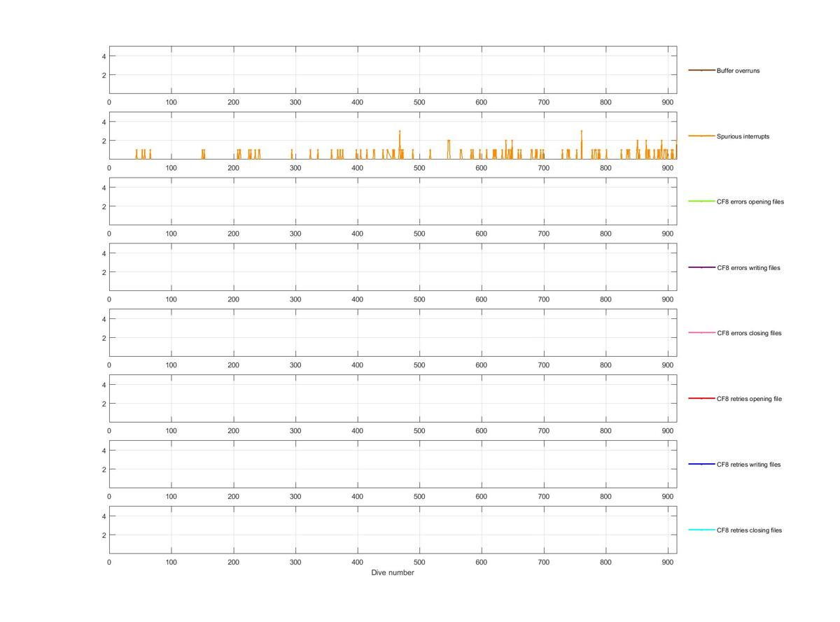Click the Buffer overruns legend label
840x622 pixels.
[738, 71]
